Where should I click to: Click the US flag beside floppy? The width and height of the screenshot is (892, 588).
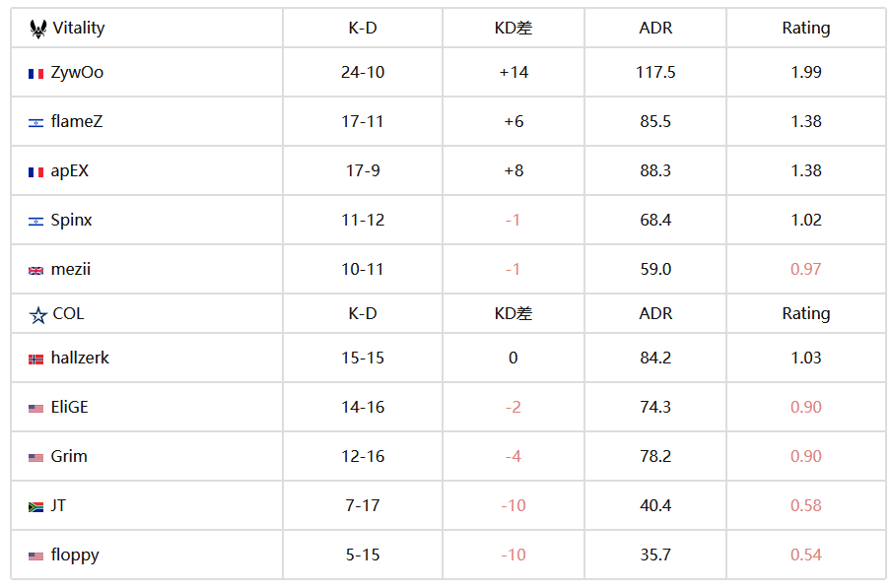35,556
